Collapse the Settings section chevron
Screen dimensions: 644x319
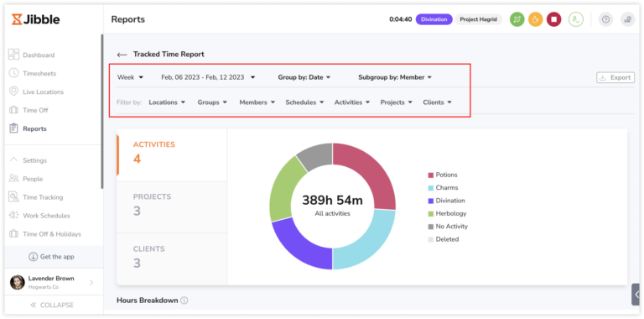[14, 159]
